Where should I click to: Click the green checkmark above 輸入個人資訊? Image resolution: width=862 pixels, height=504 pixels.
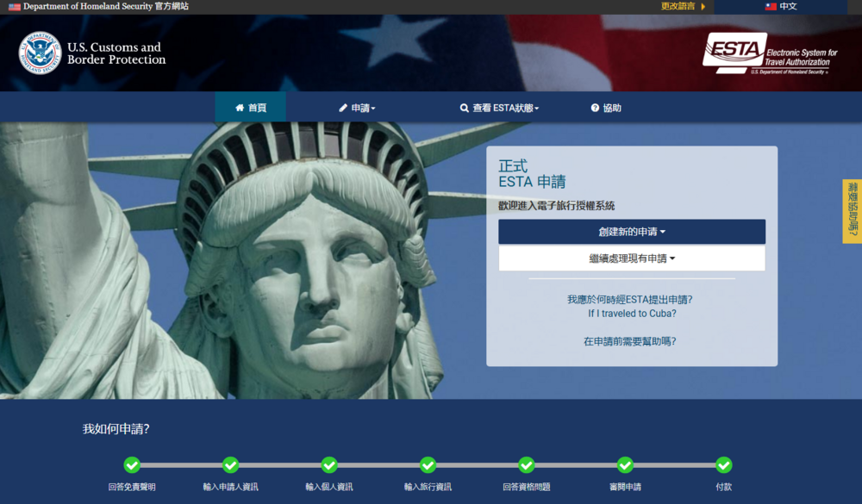click(329, 465)
